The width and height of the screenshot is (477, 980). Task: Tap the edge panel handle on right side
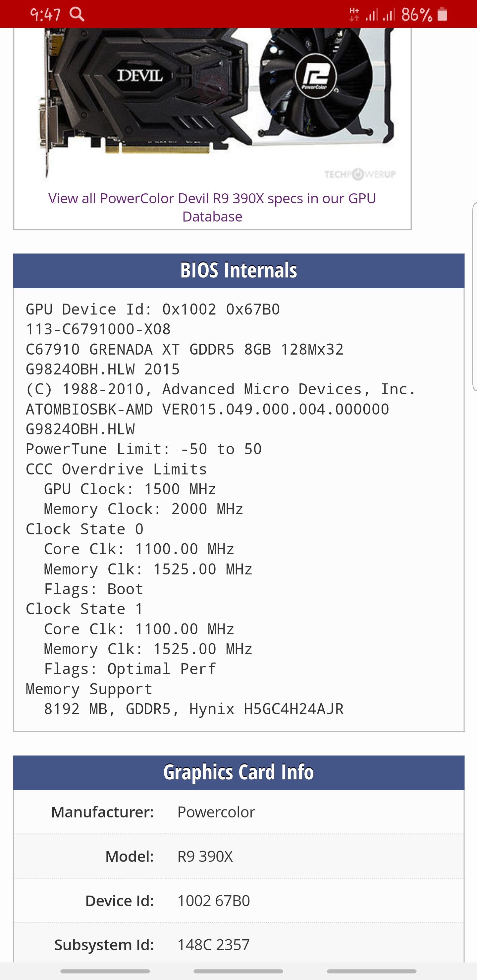tap(474, 297)
